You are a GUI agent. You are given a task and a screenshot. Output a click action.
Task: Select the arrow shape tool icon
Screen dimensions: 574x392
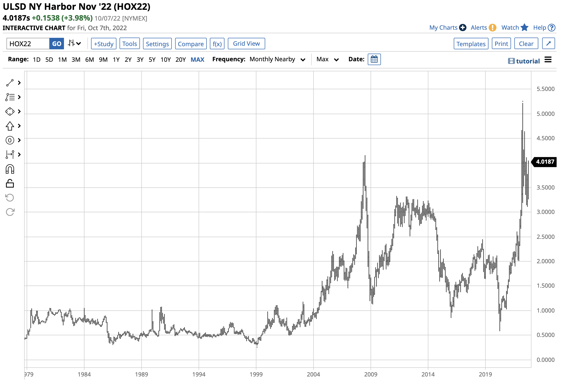pyautogui.click(x=10, y=126)
